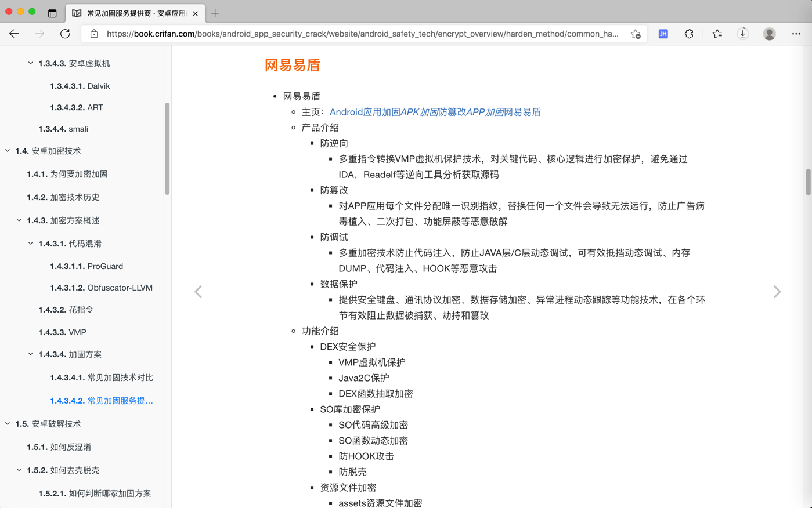This screenshot has width=812, height=508.
Task: Collapse the 1.5 安卓破解技术 chapter
Action: tap(8, 424)
